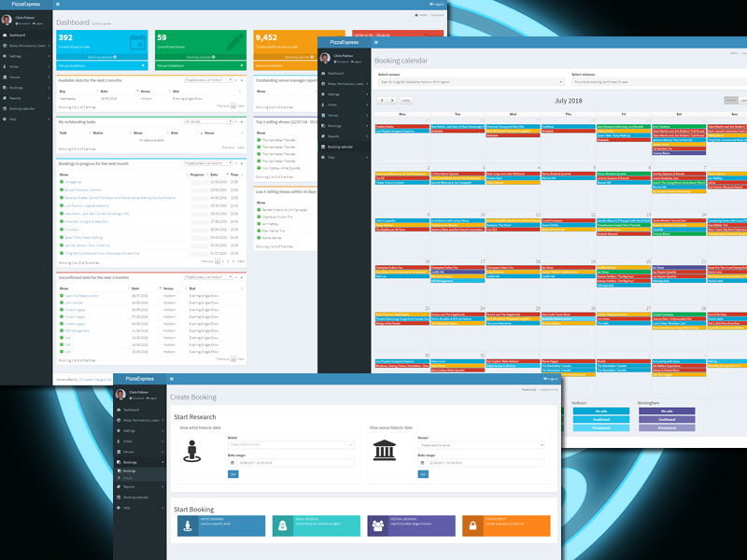Open venue dropdown in Unconfirmed slots panel
The image size is (747, 560).
click(208, 277)
